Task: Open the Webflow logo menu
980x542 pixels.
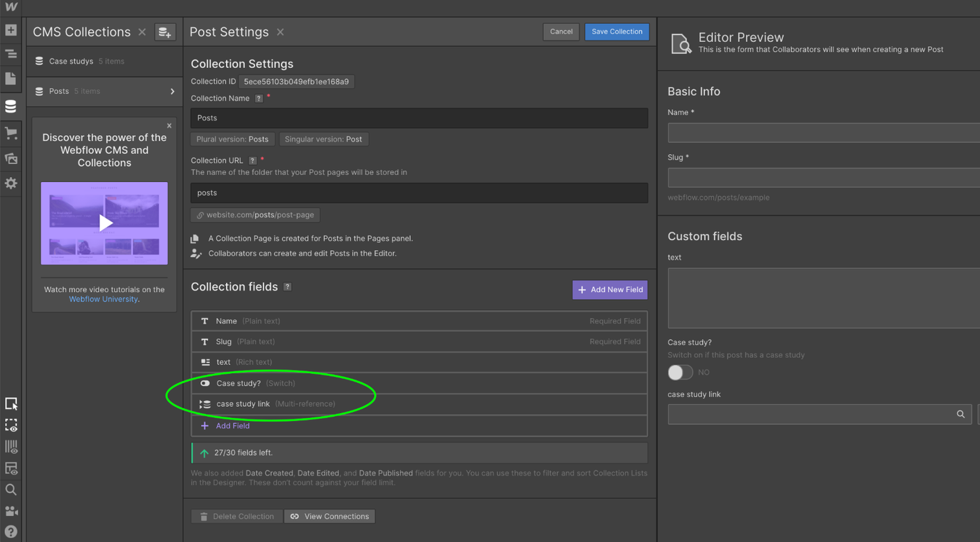Action: [x=10, y=7]
